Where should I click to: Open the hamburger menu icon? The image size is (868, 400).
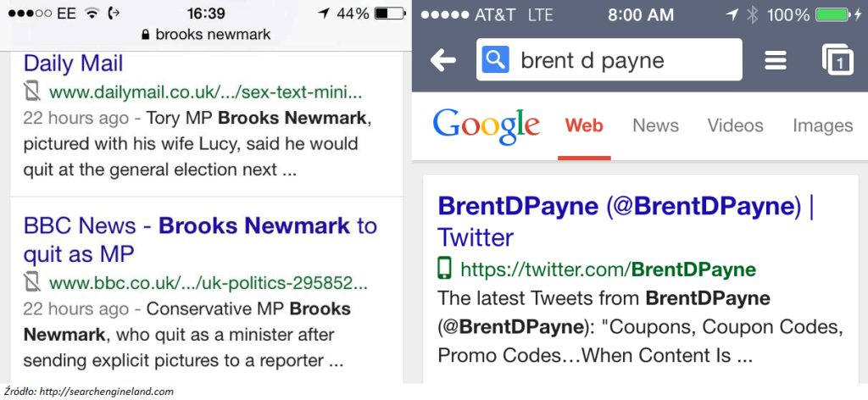click(x=776, y=60)
